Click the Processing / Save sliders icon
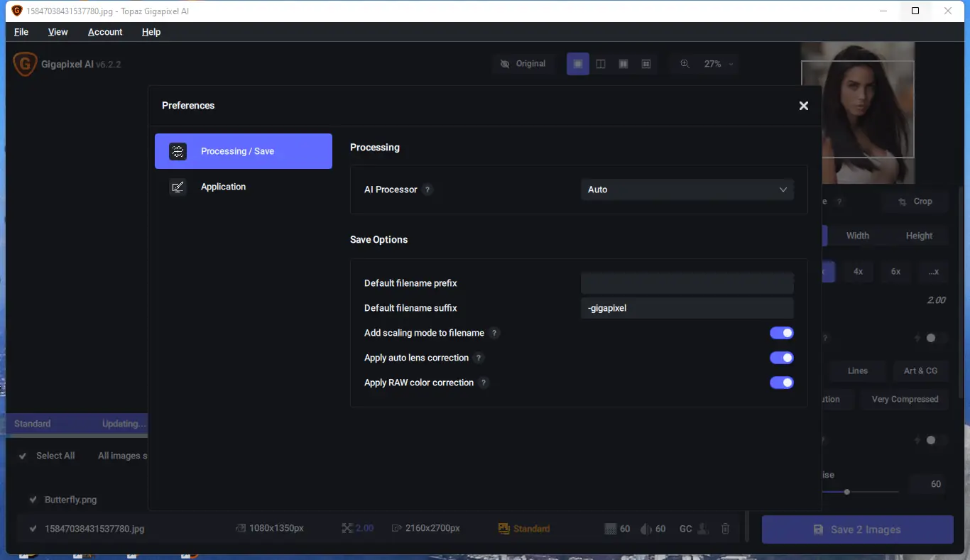The height and width of the screenshot is (560, 970). (x=178, y=151)
